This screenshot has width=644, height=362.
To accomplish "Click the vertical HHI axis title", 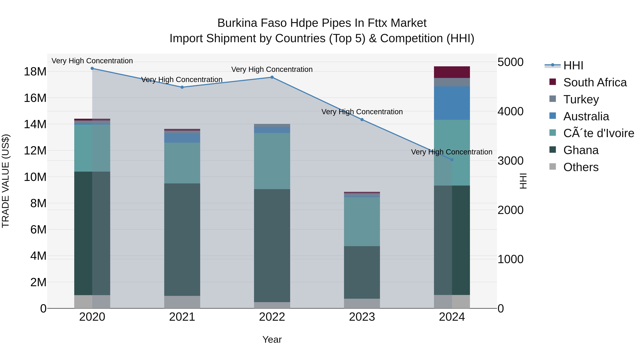I will (523, 181).
